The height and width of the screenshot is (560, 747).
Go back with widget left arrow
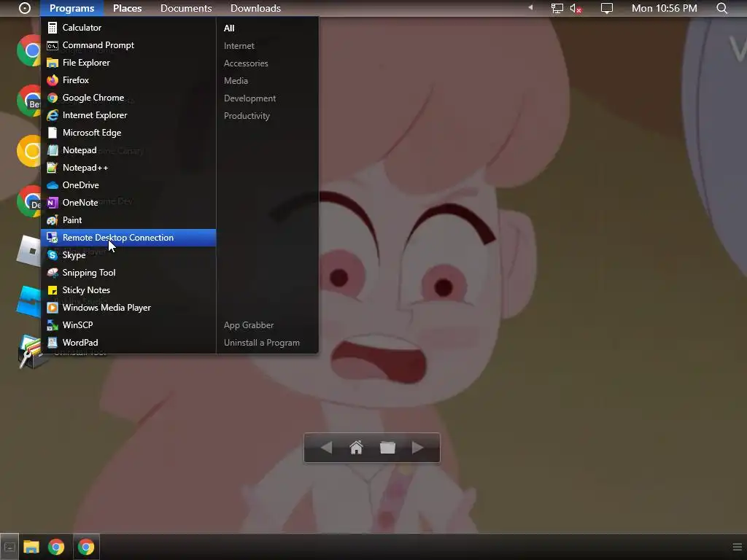pos(326,448)
